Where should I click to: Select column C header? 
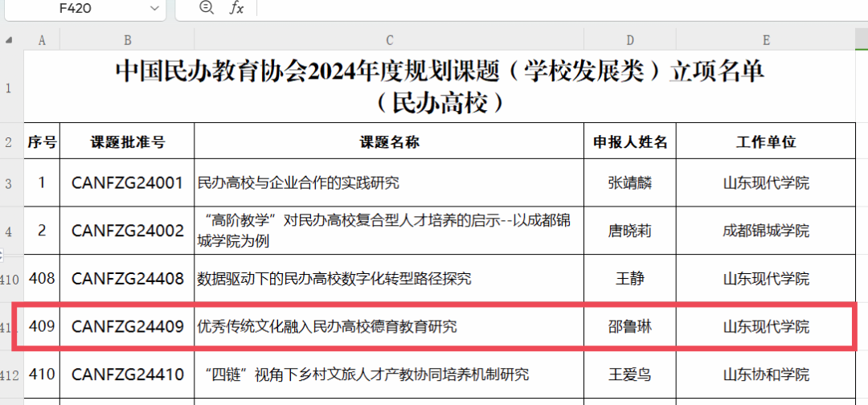[389, 40]
